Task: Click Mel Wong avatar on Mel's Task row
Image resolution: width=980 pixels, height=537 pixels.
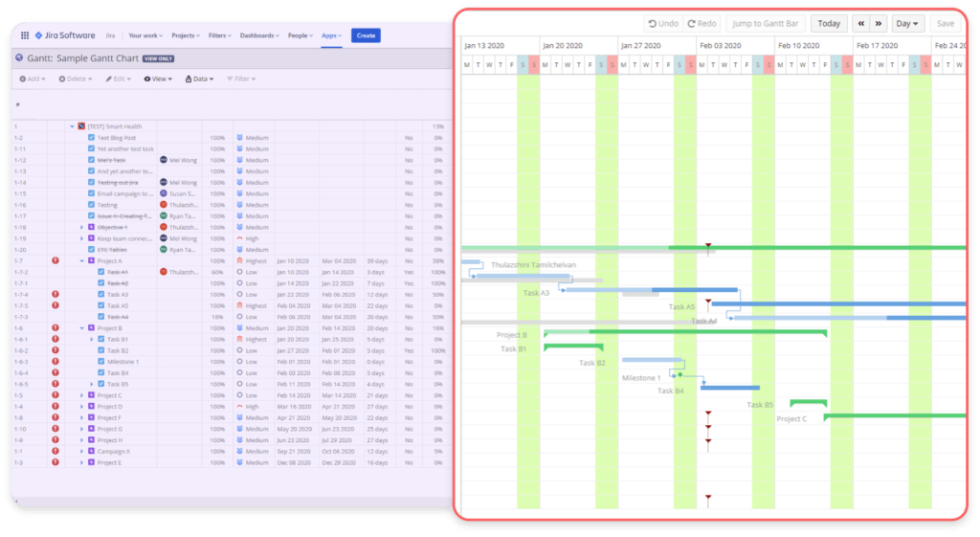Action: [x=163, y=160]
